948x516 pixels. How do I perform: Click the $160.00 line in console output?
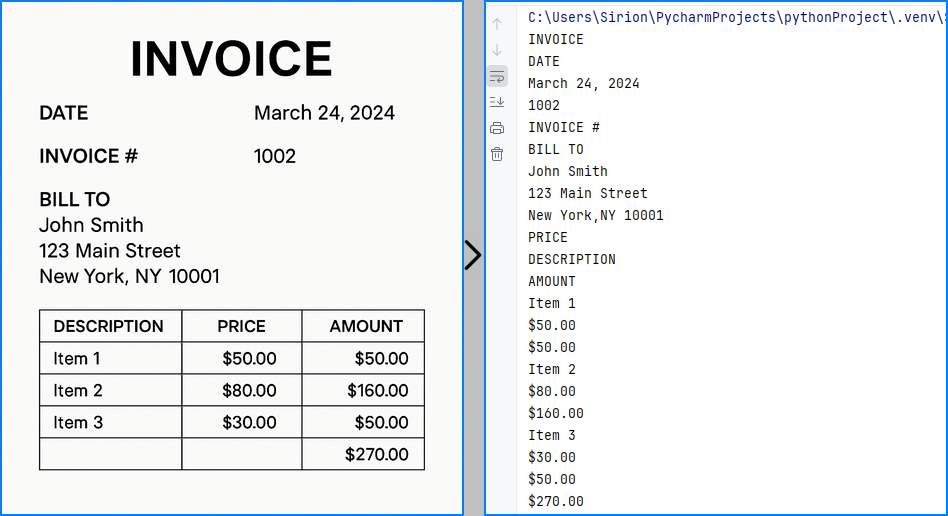[x=556, y=413]
